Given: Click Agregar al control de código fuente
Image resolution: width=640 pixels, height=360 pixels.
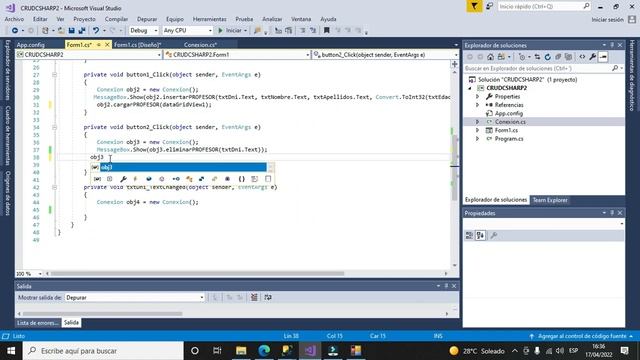Looking at the screenshot, I should (x=582, y=336).
